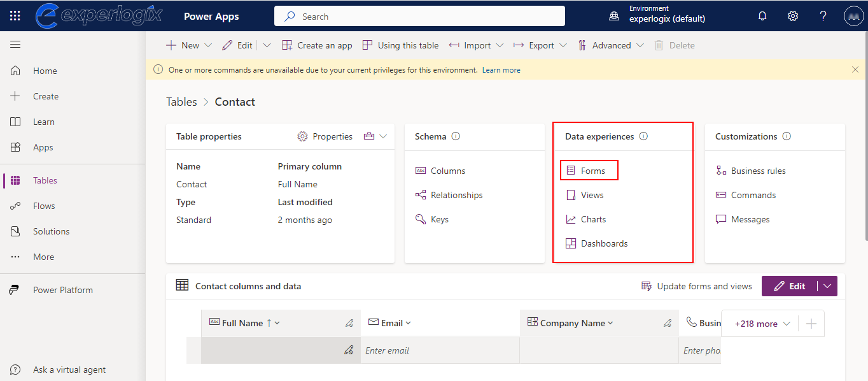Click Update forms and views
868x381 pixels.
pyautogui.click(x=697, y=286)
